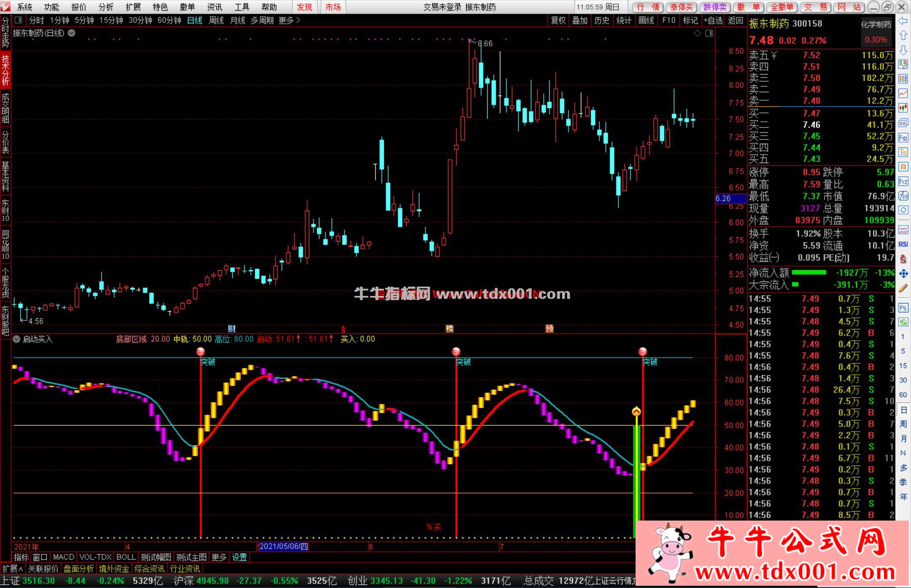
Task: Click the RSI indicator icon
Action: click(903, 244)
